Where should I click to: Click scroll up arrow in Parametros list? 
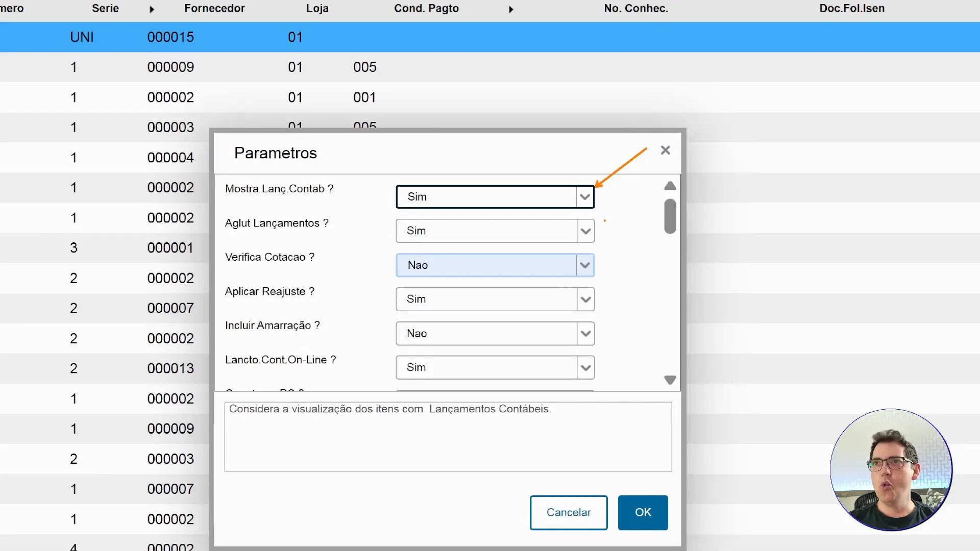click(670, 186)
